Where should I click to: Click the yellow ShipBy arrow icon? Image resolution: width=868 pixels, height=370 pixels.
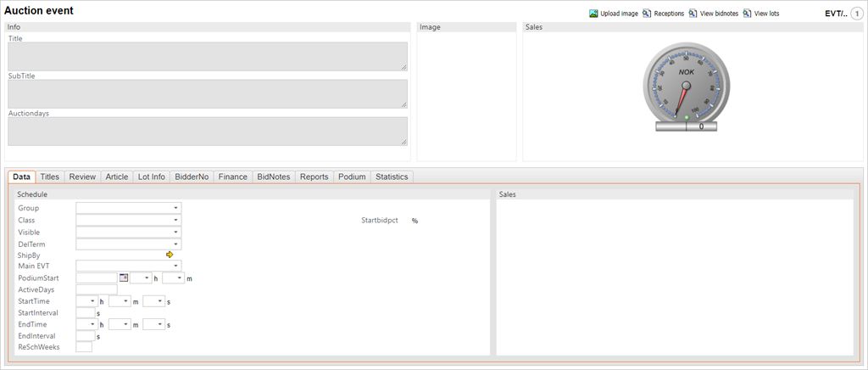point(170,255)
